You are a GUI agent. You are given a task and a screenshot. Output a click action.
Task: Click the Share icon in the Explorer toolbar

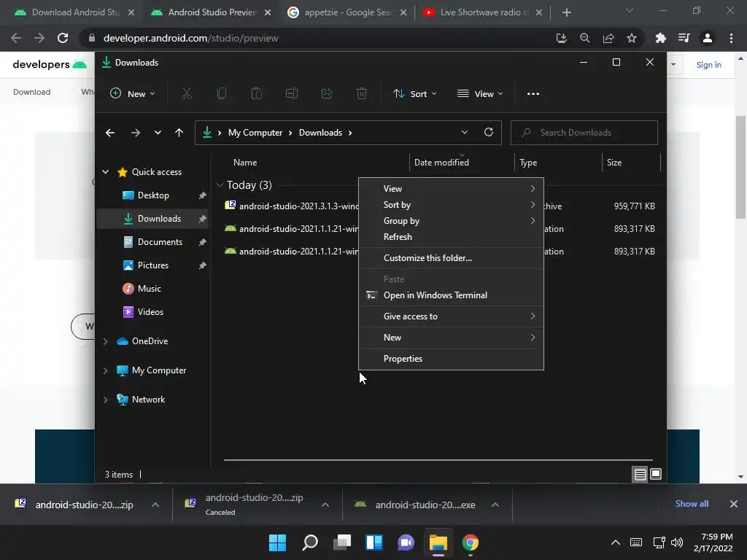[327, 94]
